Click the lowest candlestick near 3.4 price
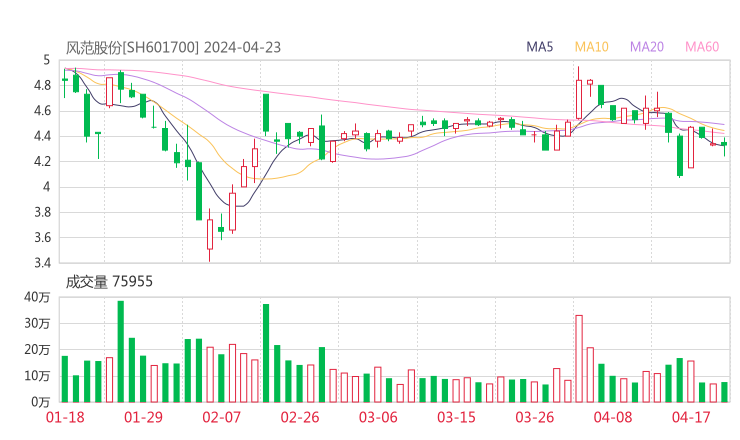The width and height of the screenshot is (740, 440). point(210,235)
